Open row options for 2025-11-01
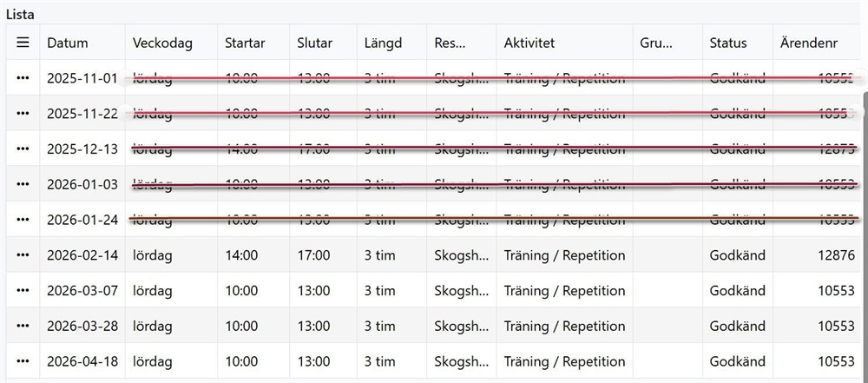 point(23,78)
